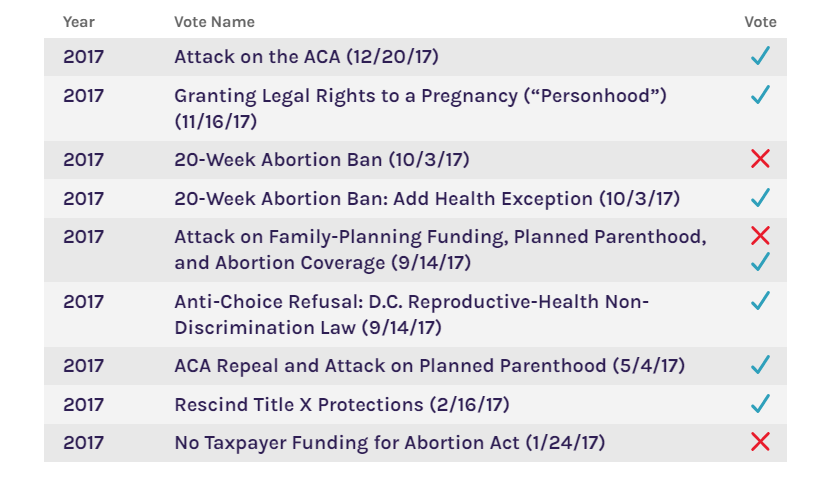Screen dimensions: 820x493
Task: Click the checkmark for Attack on the ACA vote
Action: coord(760,56)
